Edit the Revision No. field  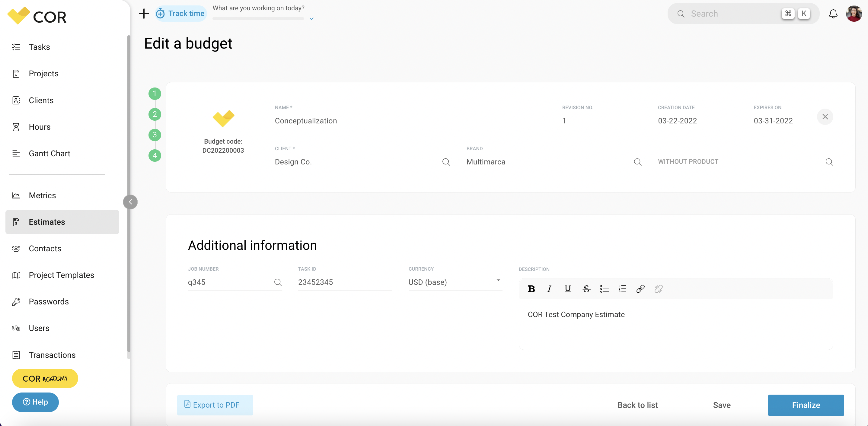pyautogui.click(x=602, y=121)
